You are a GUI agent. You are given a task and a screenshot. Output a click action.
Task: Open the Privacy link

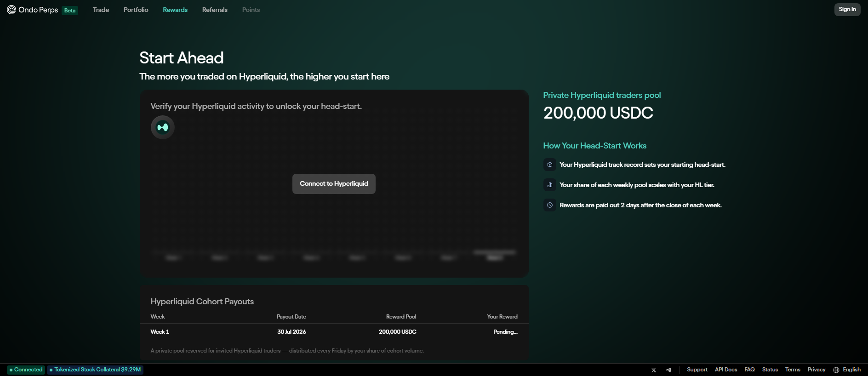(x=817, y=370)
